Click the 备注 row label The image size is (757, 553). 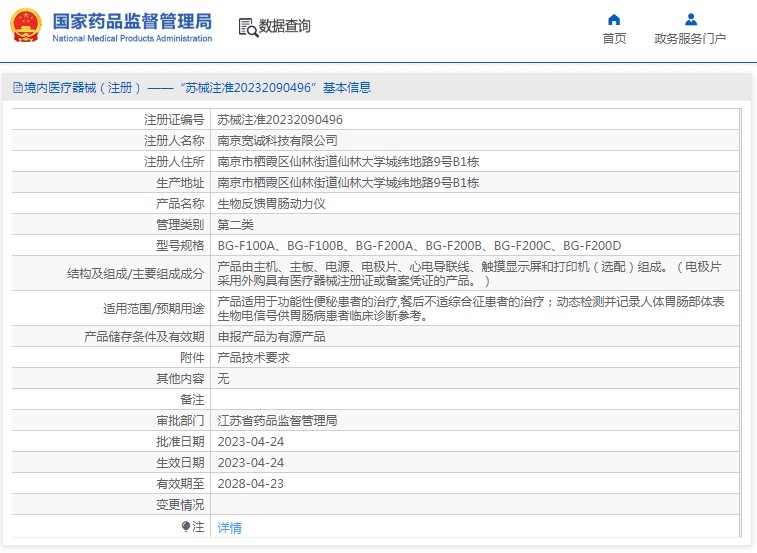(x=192, y=399)
